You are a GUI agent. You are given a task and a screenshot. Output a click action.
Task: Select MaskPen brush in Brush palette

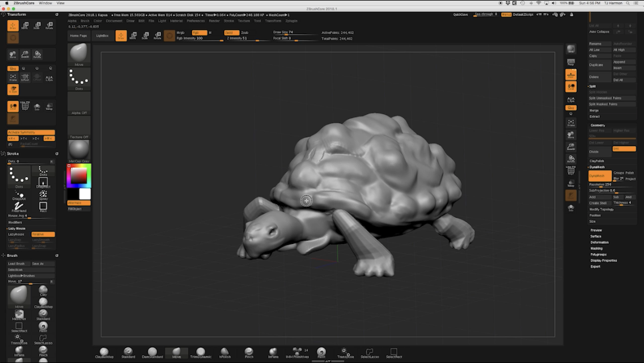[x=19, y=315]
